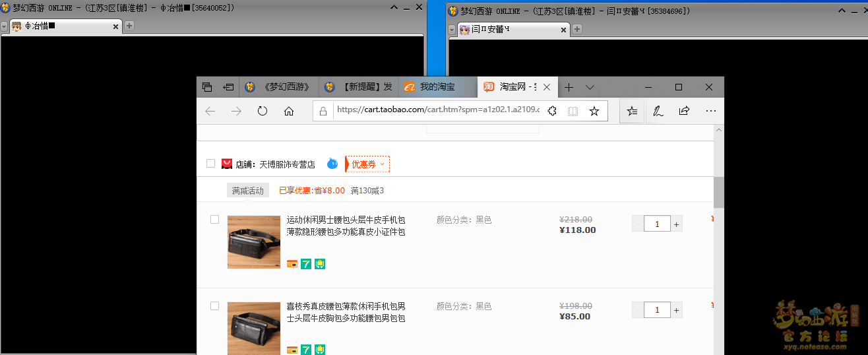This screenshot has height=355, width=868.
Task: Click the guarantee shield icon under 喜枝秀 item
Action: [320, 350]
